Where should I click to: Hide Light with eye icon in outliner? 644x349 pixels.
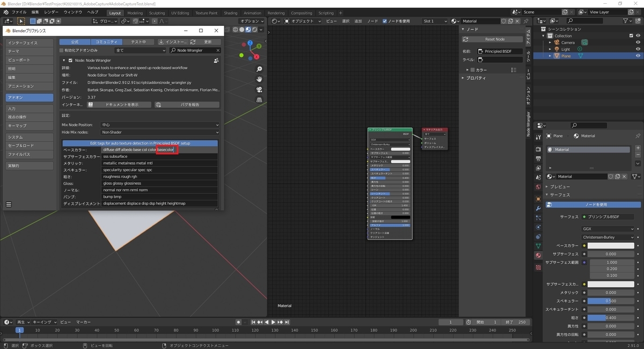click(638, 49)
